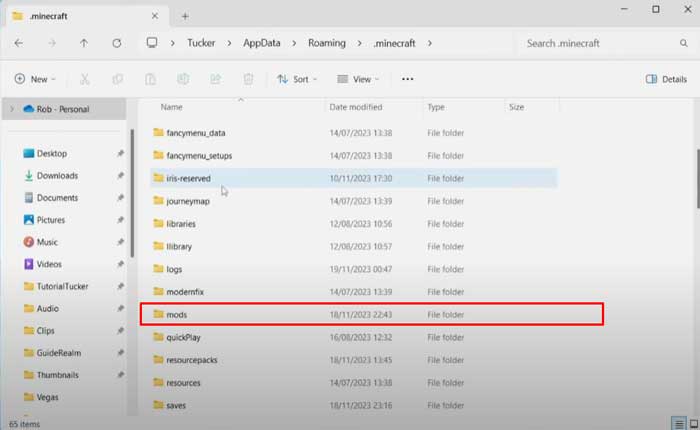Click the Cut scissors icon in toolbar
The image size is (700, 430).
tap(85, 79)
